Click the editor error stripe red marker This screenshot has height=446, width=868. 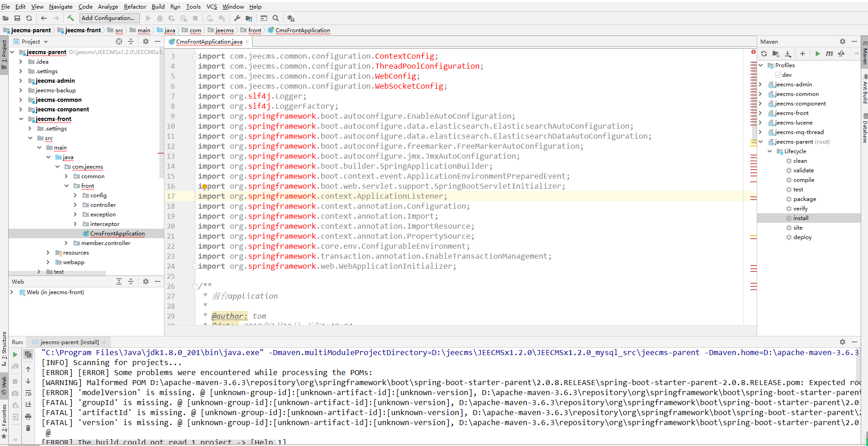754,52
